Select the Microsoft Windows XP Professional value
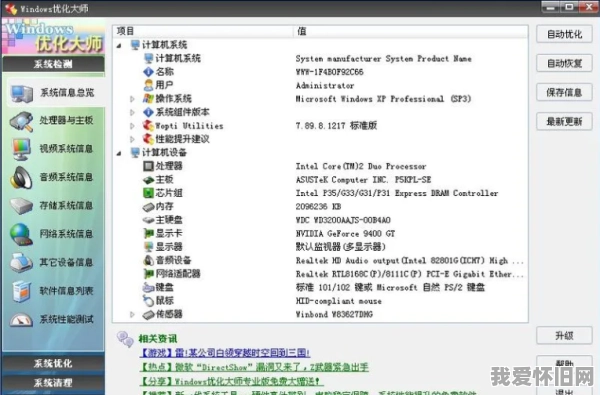 coord(383,99)
